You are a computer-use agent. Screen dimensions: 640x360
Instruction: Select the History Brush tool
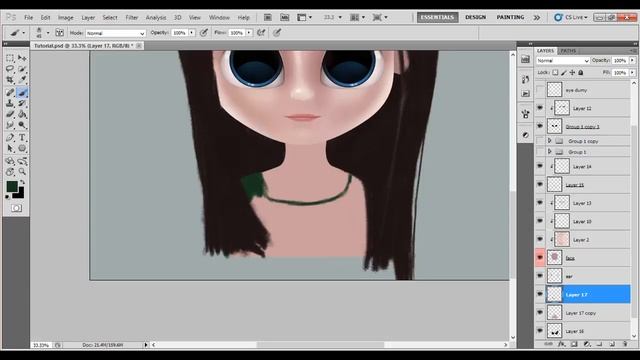pyautogui.click(x=22, y=104)
